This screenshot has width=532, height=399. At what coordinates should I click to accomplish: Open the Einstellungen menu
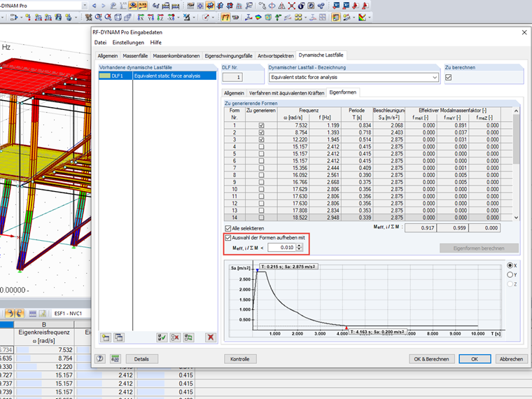click(x=128, y=43)
